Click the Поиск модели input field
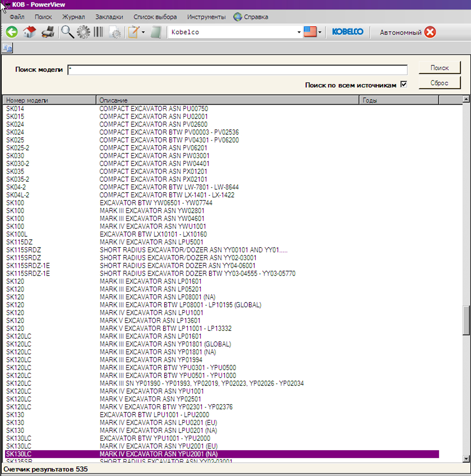This screenshot has height=476, width=471. coord(237,70)
